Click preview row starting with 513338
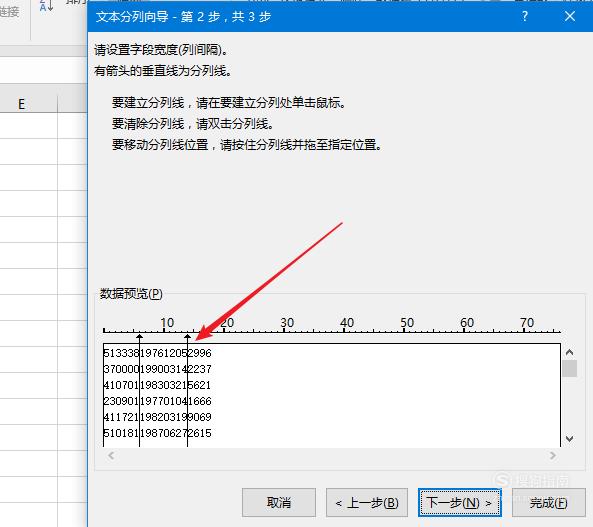The height and width of the screenshot is (527, 593). click(x=157, y=353)
